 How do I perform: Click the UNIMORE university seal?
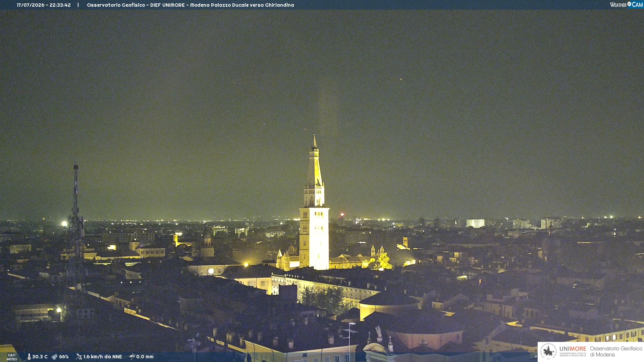pos(548,351)
